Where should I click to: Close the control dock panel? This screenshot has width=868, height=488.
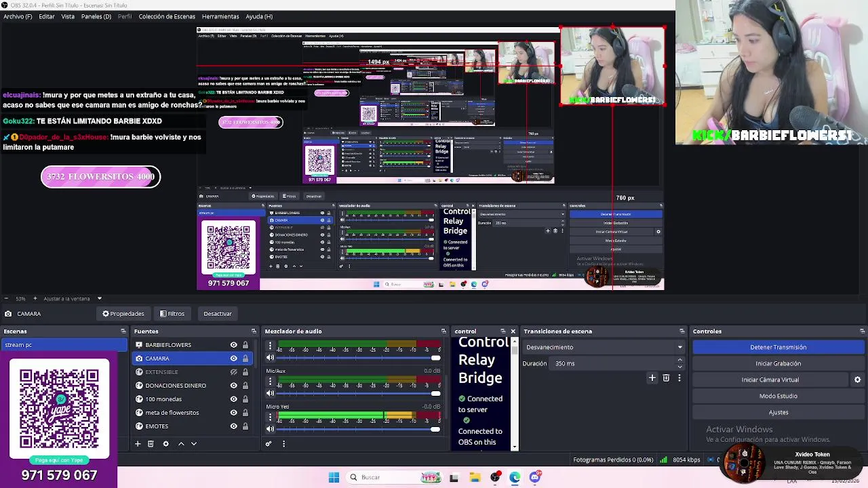coord(513,331)
